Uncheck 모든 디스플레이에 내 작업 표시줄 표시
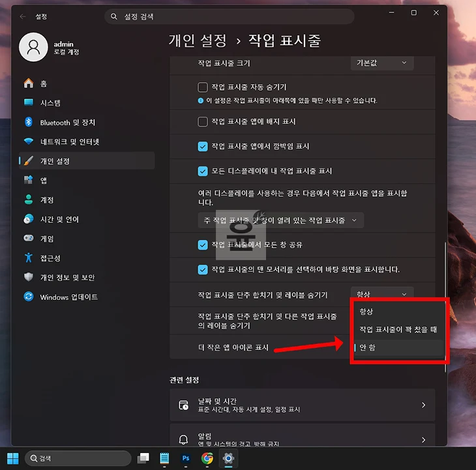This screenshot has height=470, width=476. click(x=203, y=171)
